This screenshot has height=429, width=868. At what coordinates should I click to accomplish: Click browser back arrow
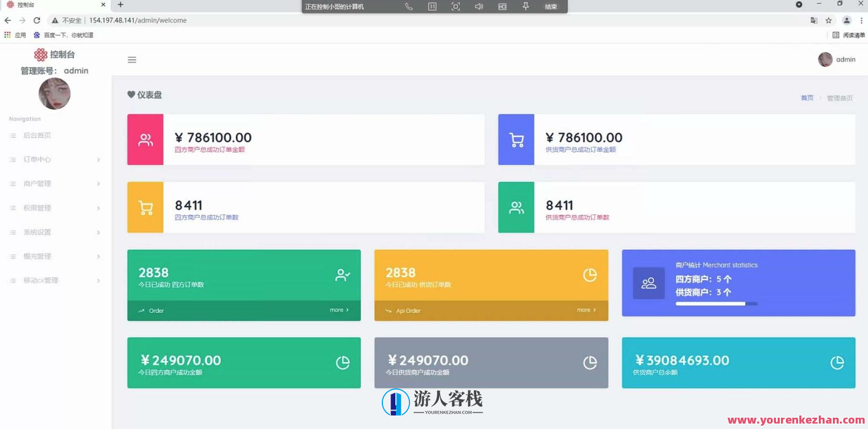click(x=8, y=21)
